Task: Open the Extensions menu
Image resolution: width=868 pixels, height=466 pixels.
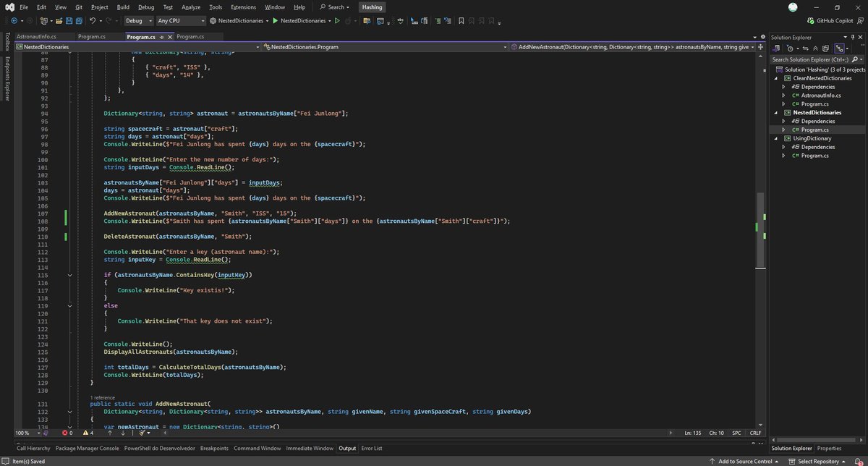Action: pos(243,7)
